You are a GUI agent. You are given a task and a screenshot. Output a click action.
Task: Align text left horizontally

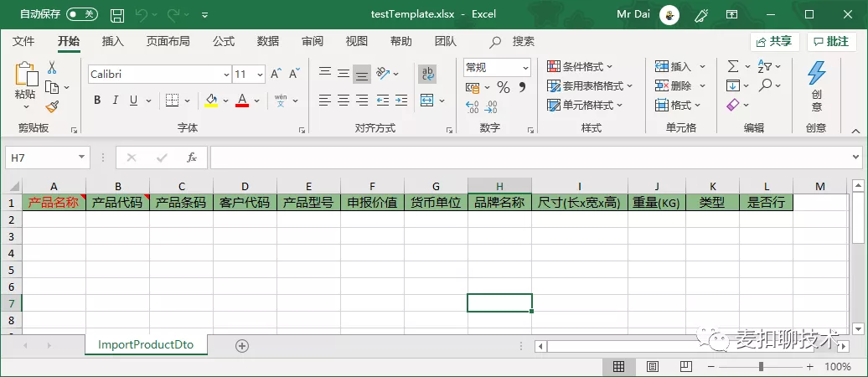point(325,101)
